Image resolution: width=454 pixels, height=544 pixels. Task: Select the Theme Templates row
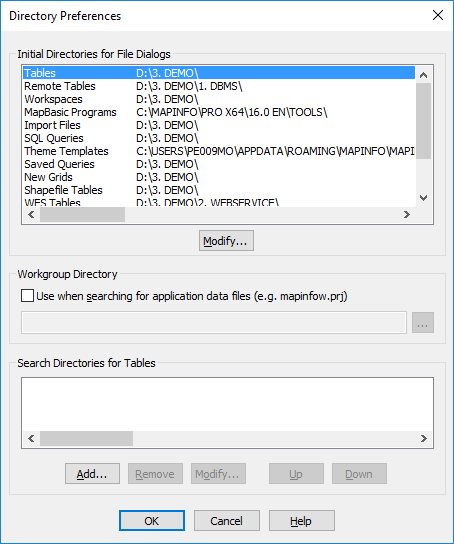click(x=219, y=151)
